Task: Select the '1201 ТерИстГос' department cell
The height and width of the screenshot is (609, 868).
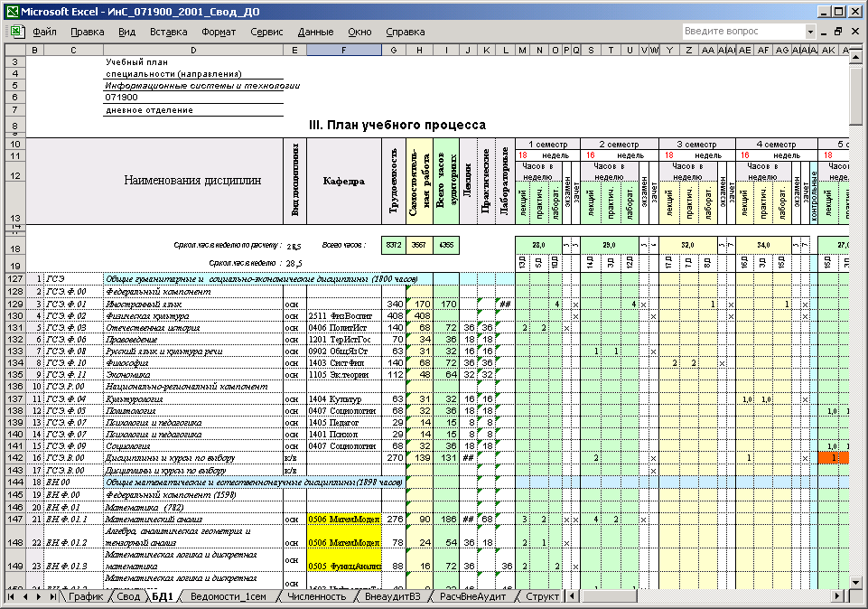Action: coord(344,340)
